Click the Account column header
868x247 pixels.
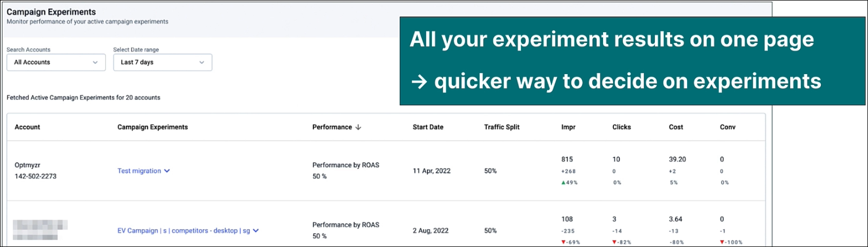(x=27, y=127)
